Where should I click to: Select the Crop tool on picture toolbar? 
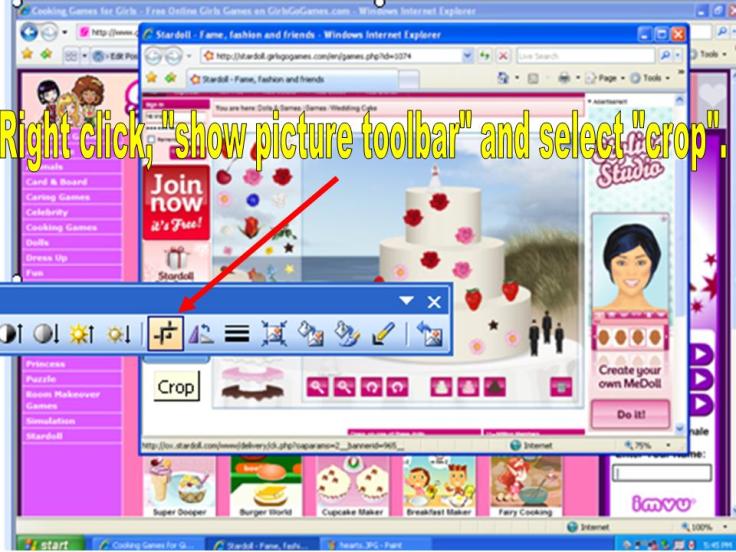pyautogui.click(x=166, y=334)
